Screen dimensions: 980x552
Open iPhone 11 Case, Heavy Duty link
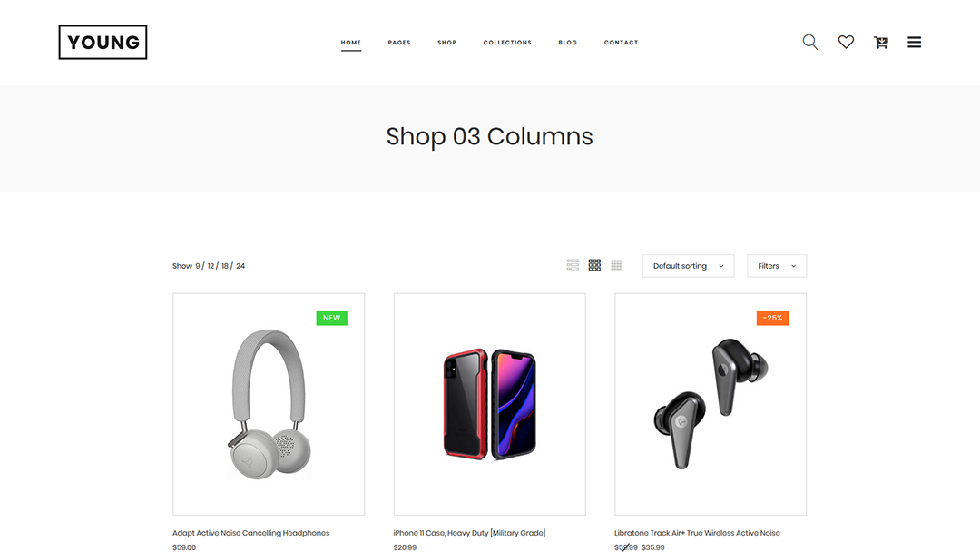(x=469, y=533)
